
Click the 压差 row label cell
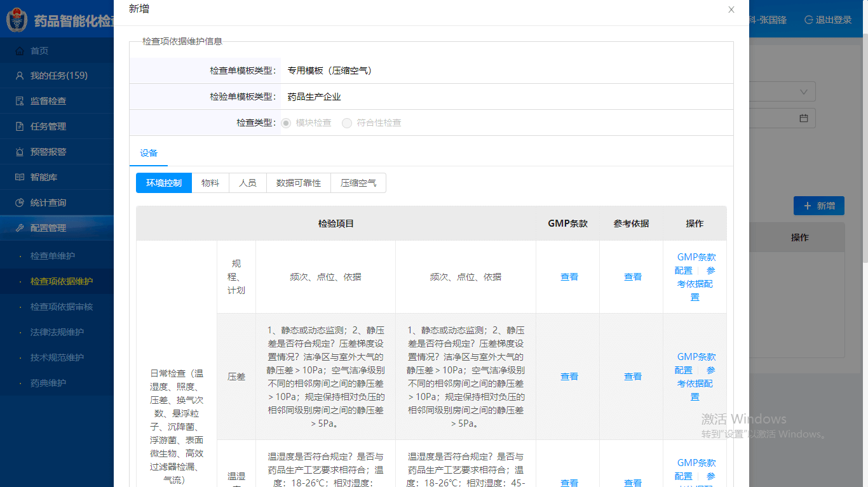[236, 377]
